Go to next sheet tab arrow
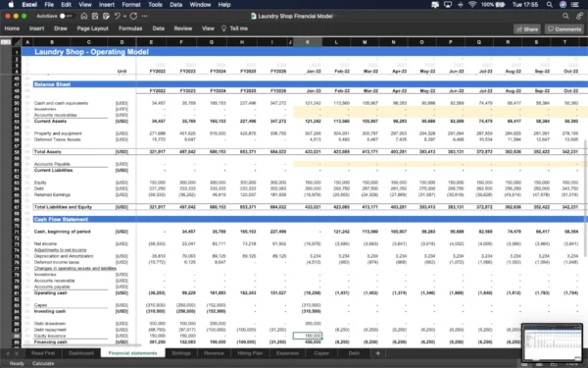This screenshot has width=588, height=368. point(17,353)
